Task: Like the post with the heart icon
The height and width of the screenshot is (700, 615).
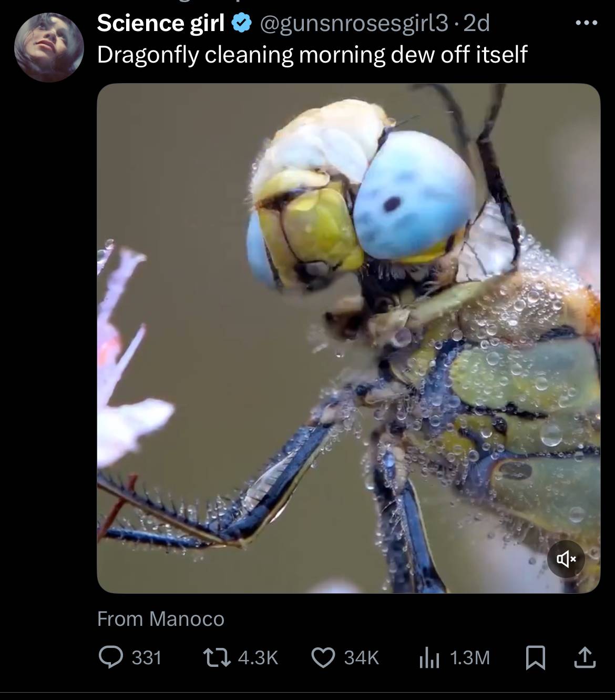Action: pos(323,657)
